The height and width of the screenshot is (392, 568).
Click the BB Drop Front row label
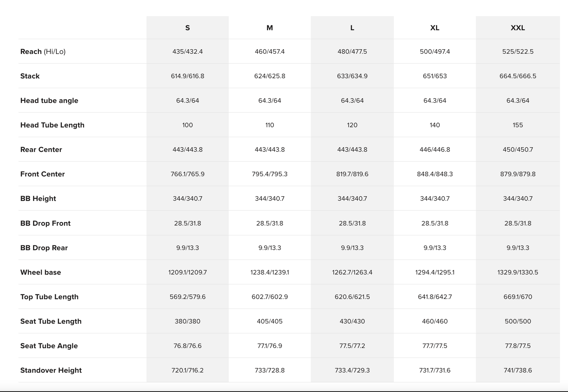45,223
